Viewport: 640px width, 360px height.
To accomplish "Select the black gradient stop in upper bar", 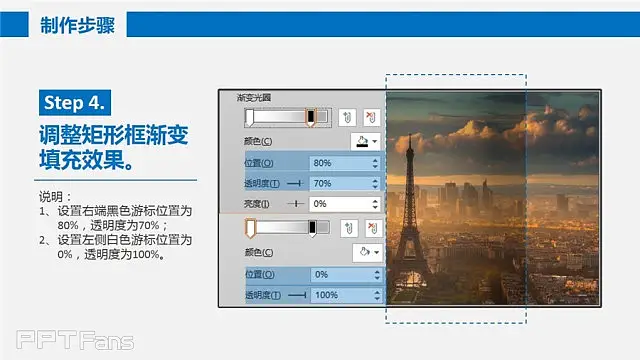I will click(311, 118).
